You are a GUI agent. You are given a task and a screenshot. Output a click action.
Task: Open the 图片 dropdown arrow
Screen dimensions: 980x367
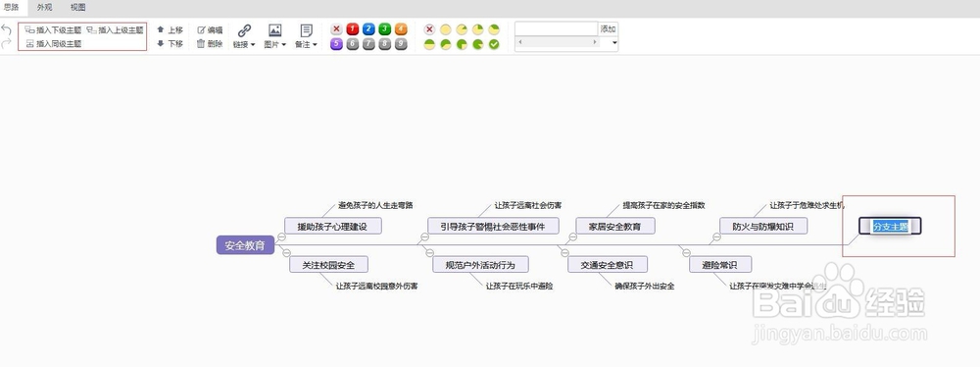tap(283, 45)
